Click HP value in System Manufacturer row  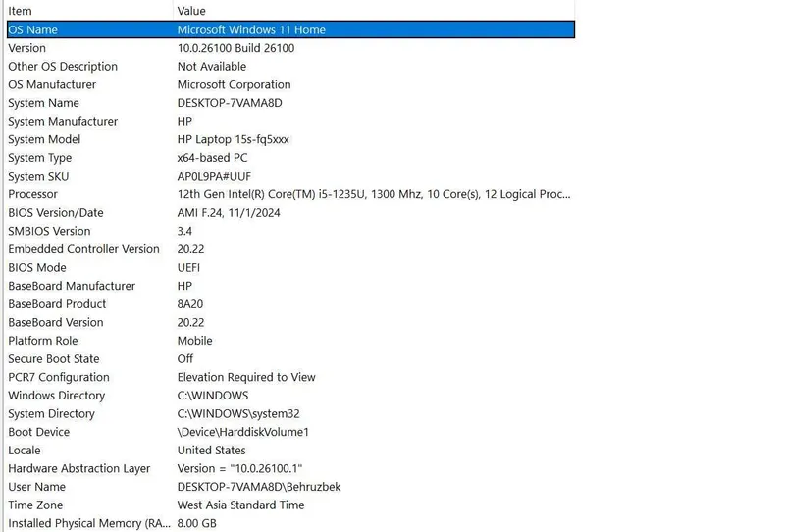184,122
